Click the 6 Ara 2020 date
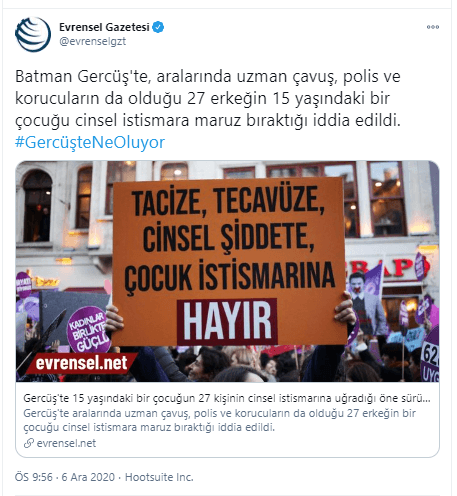The height and width of the screenshot is (496, 457). click(88, 477)
